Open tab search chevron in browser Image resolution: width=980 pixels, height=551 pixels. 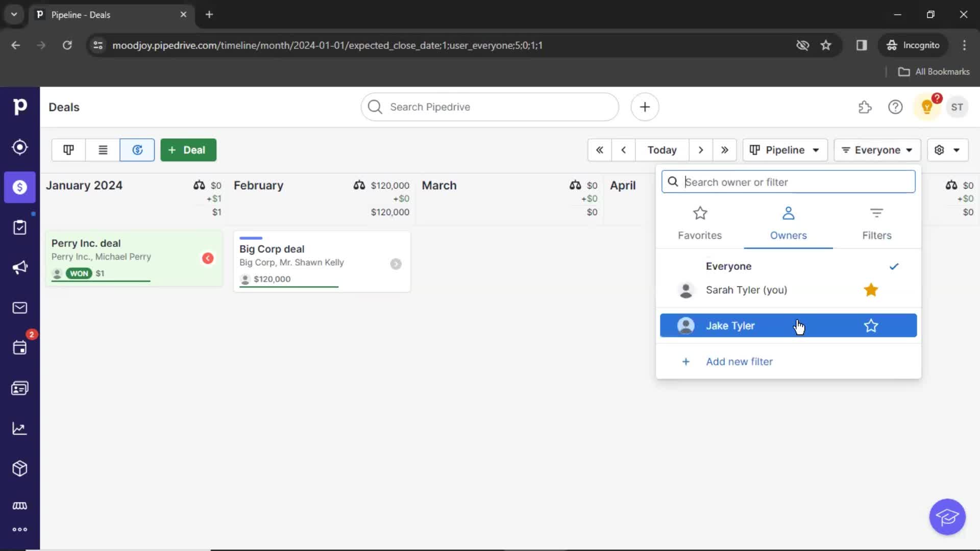pos(14,14)
